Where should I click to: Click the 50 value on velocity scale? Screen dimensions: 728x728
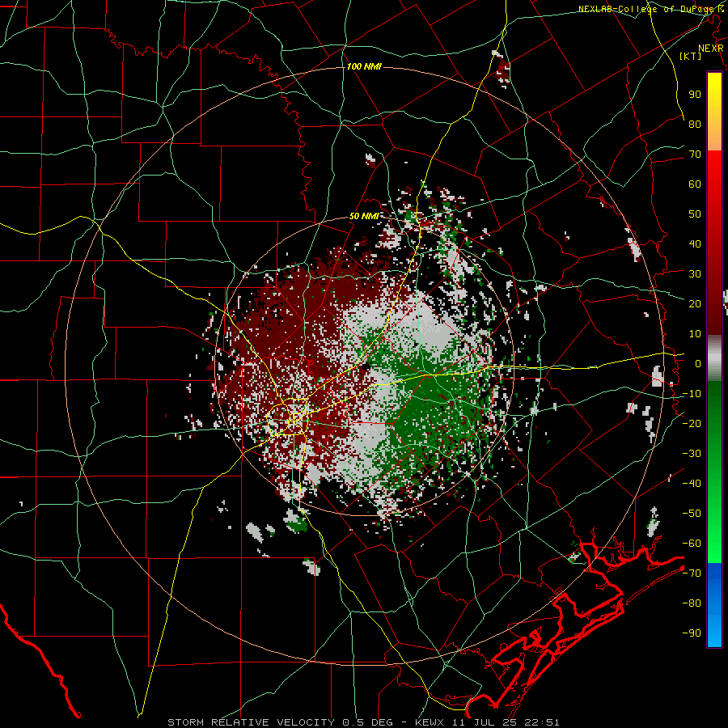click(695, 214)
